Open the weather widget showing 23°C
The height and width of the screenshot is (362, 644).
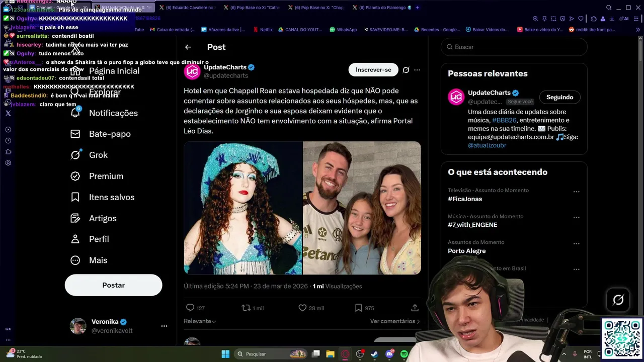(x=23, y=354)
